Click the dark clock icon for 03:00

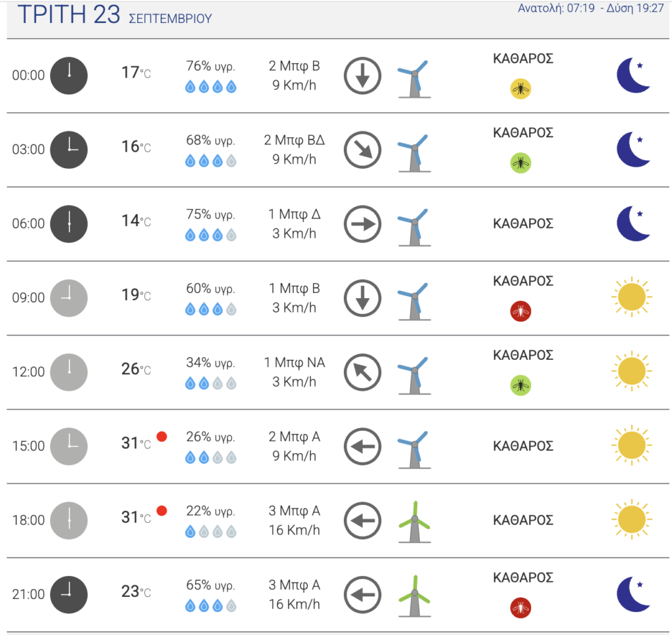tap(69, 150)
